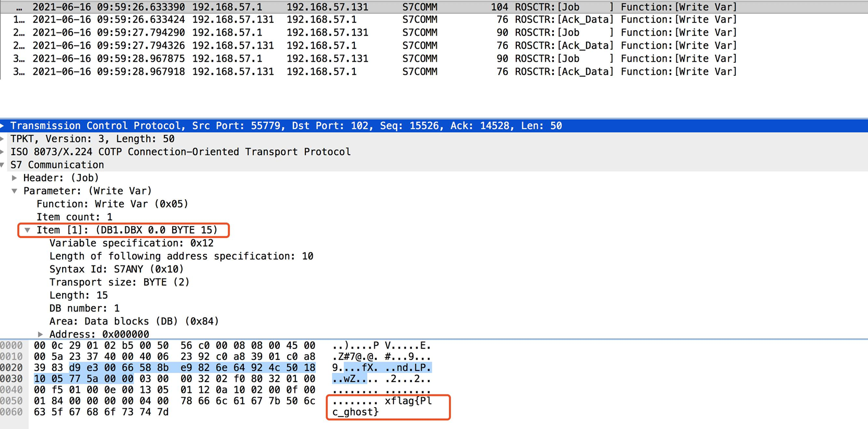Click hex offset row 0040
The image size is (868, 429).
(11, 390)
